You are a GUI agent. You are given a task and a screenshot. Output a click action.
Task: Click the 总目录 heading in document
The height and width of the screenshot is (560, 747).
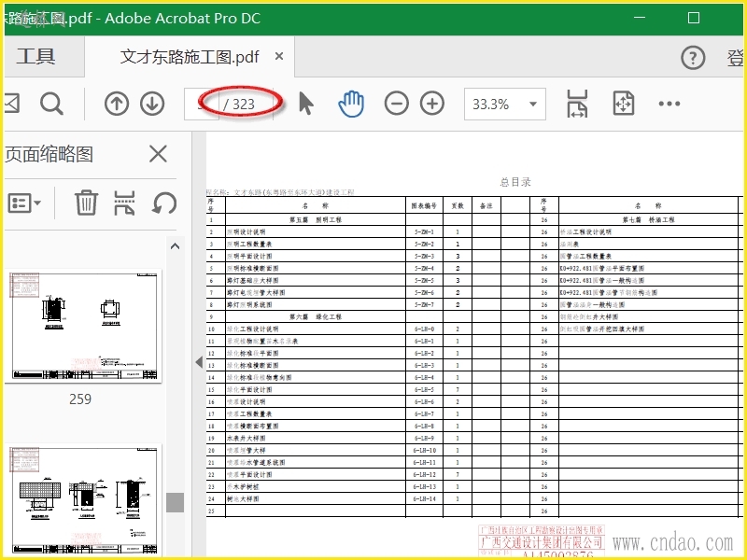pos(515,182)
